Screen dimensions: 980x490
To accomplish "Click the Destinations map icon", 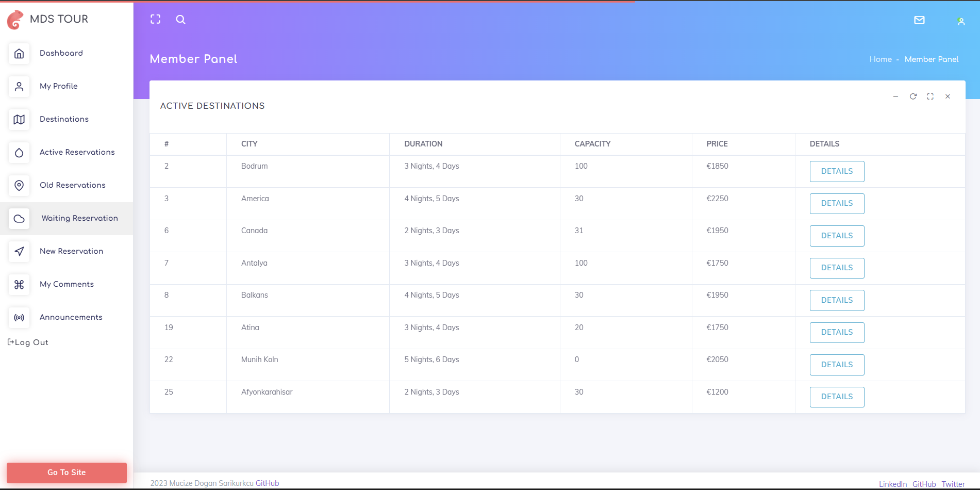I will pos(19,120).
